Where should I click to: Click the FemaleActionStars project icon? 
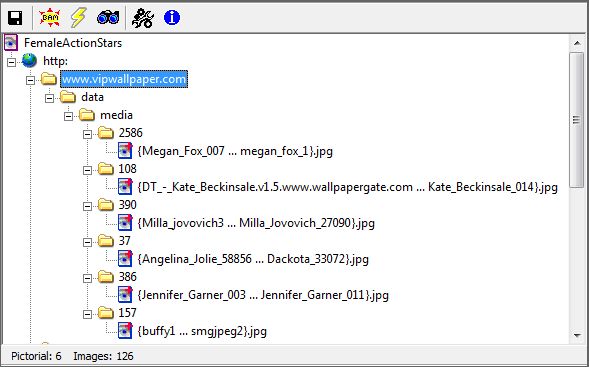tap(11, 43)
